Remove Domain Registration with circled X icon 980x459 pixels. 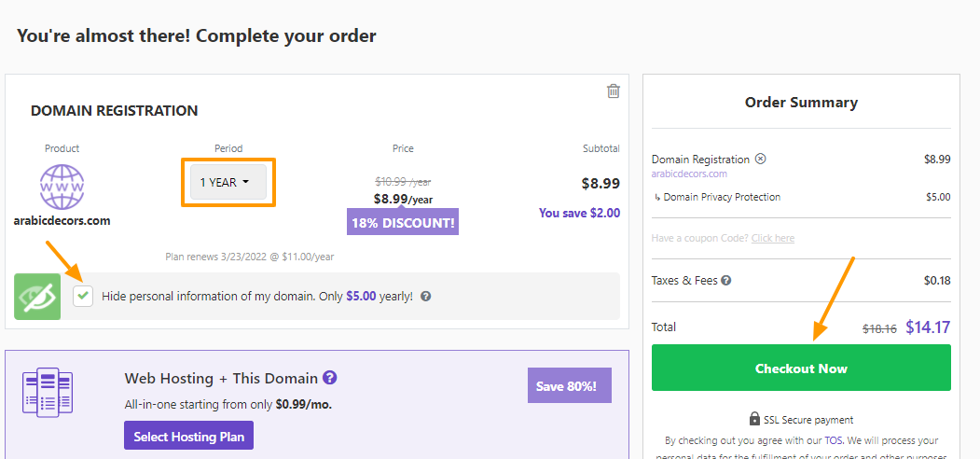tap(760, 159)
